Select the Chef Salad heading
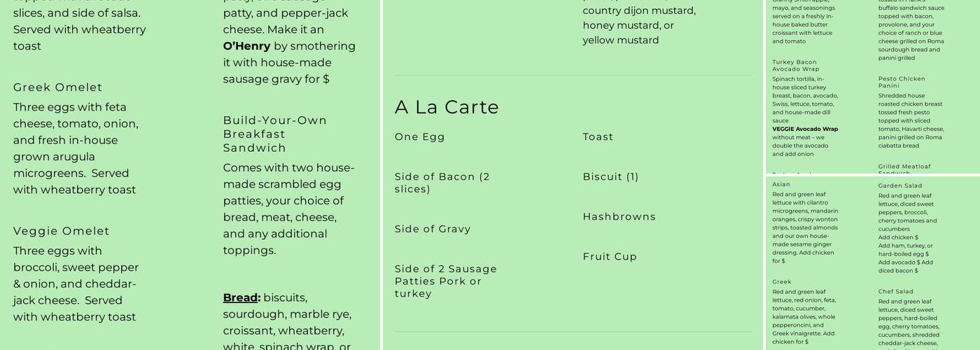980x350 pixels. pyautogui.click(x=896, y=292)
